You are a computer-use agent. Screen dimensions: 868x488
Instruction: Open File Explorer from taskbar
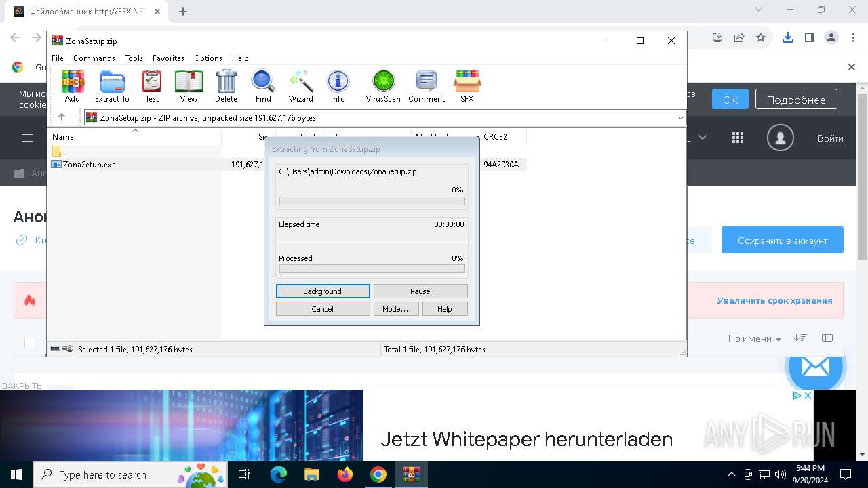click(x=311, y=474)
